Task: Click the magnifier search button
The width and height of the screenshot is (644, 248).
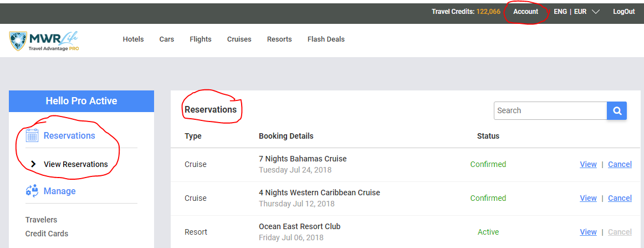Action: pos(616,110)
